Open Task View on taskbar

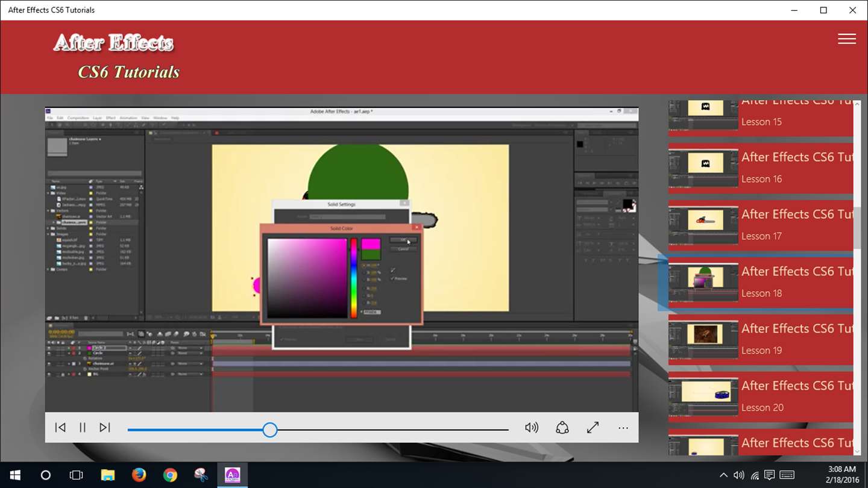click(76, 475)
